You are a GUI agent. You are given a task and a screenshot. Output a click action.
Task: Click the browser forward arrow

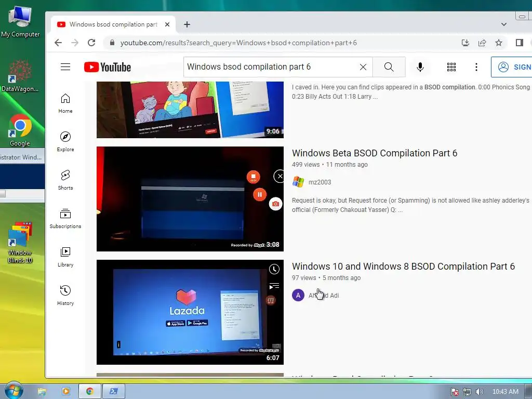[75, 43]
